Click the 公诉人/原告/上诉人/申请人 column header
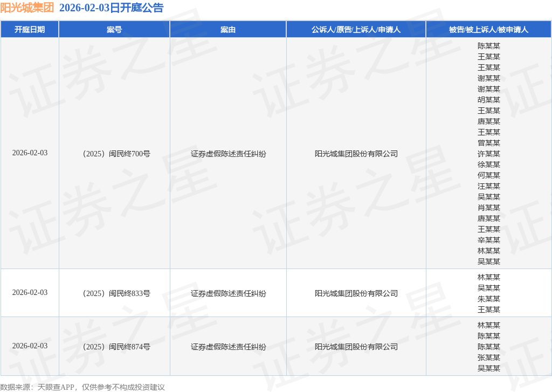This screenshot has width=552, height=392. tap(356, 30)
